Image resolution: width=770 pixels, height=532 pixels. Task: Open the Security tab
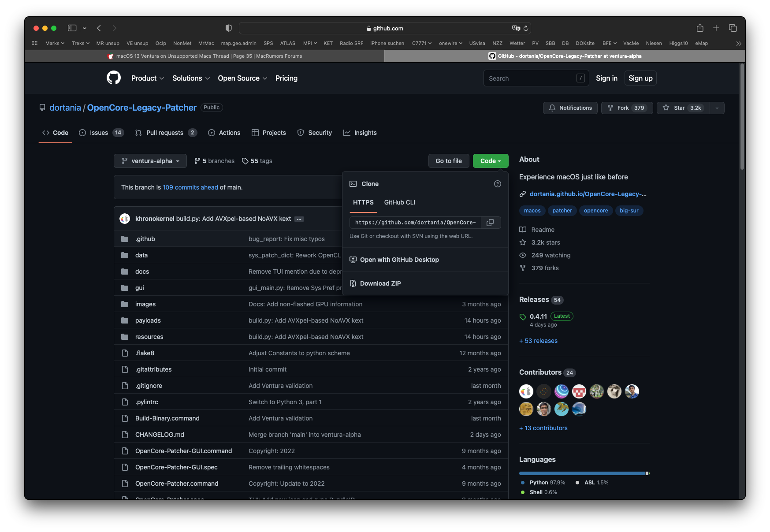coord(315,133)
